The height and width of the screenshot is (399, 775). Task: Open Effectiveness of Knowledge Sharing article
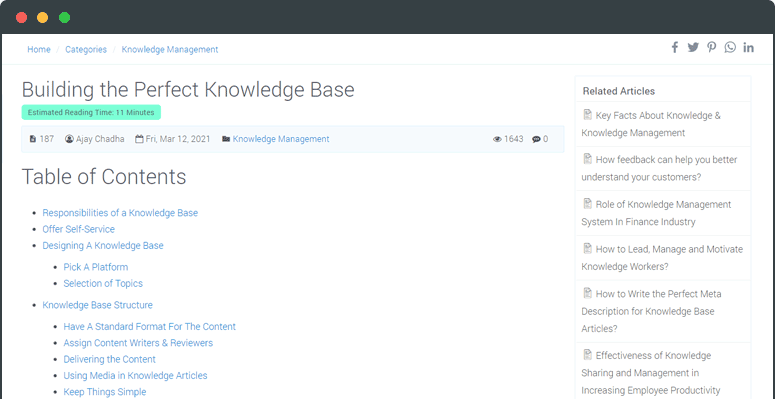(651, 372)
